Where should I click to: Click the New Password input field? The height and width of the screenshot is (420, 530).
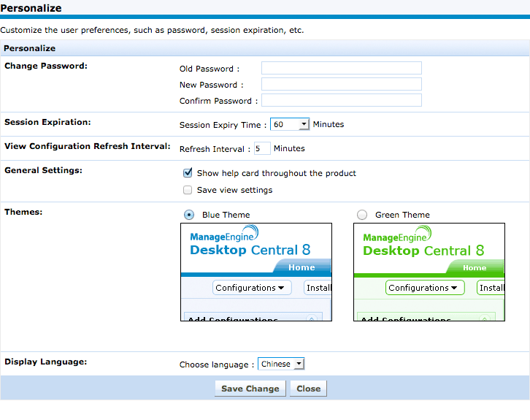342,84
